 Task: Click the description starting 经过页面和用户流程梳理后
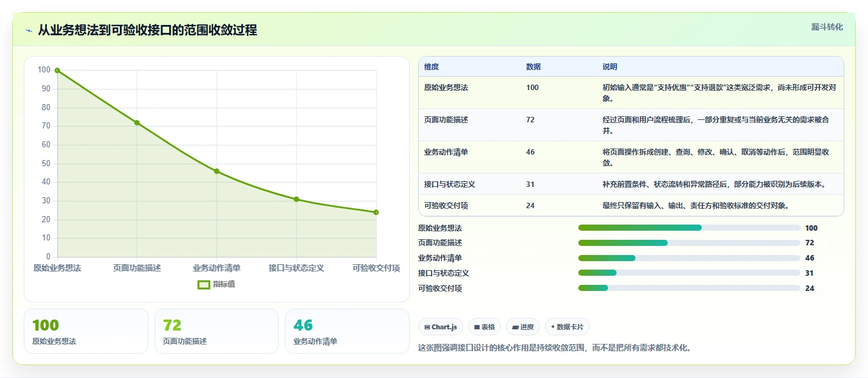click(716, 125)
